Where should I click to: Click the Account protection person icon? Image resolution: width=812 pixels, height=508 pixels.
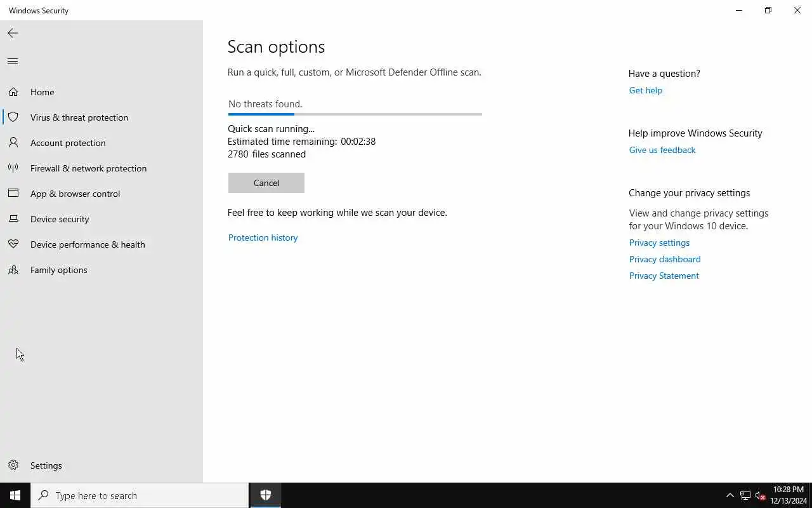(13, 143)
